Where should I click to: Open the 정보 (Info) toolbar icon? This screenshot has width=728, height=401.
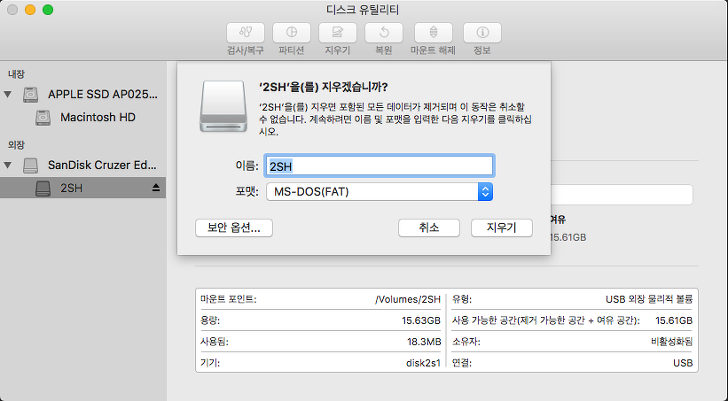coord(482,33)
